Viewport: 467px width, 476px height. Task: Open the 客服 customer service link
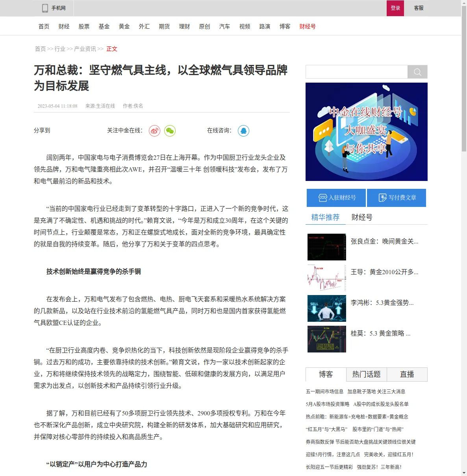click(419, 8)
